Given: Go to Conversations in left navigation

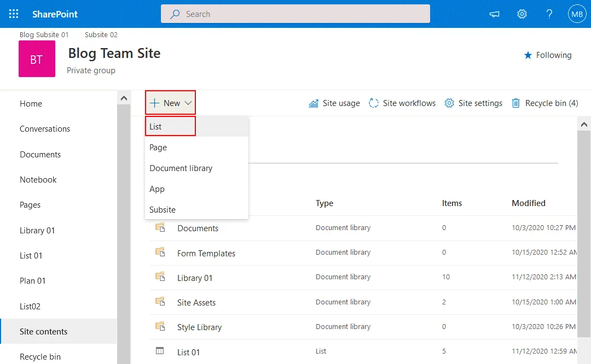Looking at the screenshot, I should (45, 129).
